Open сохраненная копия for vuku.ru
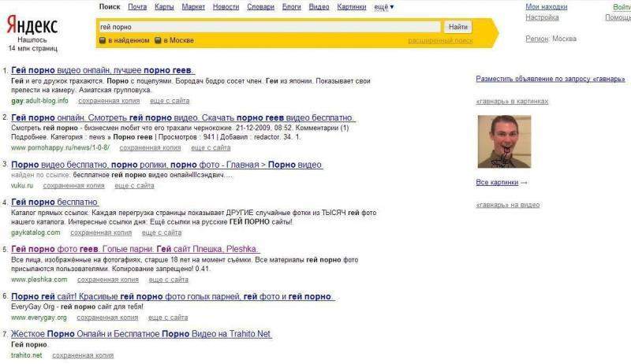The height and width of the screenshot is (364, 631). click(73, 186)
